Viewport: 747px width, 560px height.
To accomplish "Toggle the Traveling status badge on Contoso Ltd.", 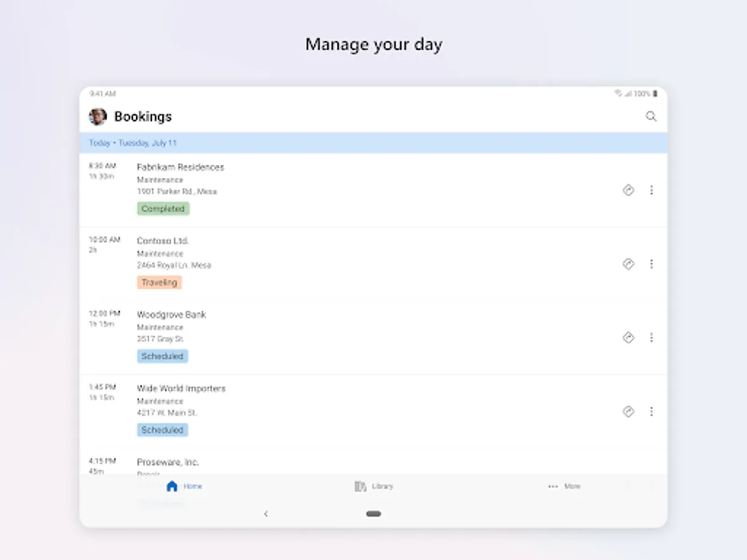I will [x=159, y=282].
